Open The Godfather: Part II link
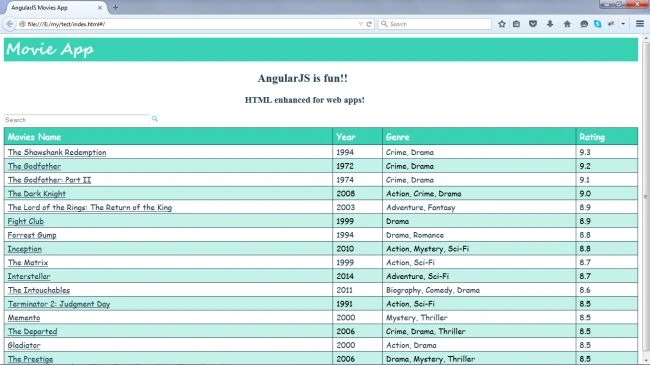Viewport: 650px width, 365px height. [49, 180]
